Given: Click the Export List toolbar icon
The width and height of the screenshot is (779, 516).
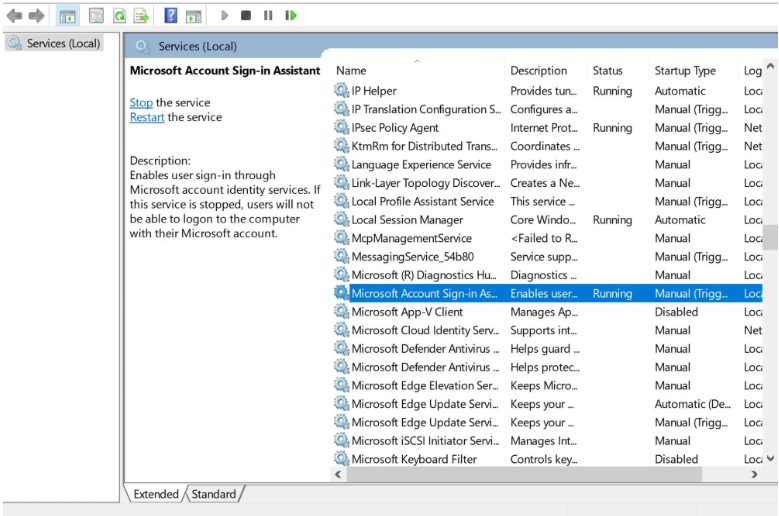Looking at the screenshot, I should pyautogui.click(x=142, y=16).
